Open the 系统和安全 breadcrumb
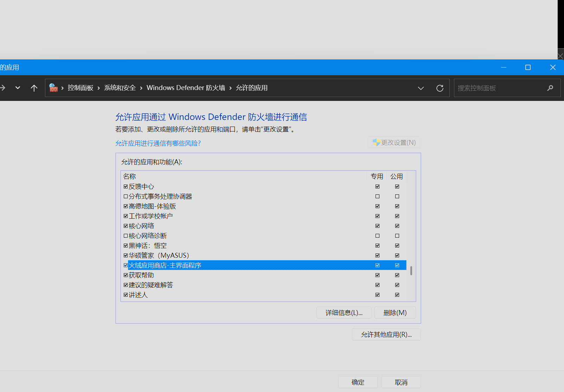This screenshot has height=392, width=564. pyautogui.click(x=120, y=88)
